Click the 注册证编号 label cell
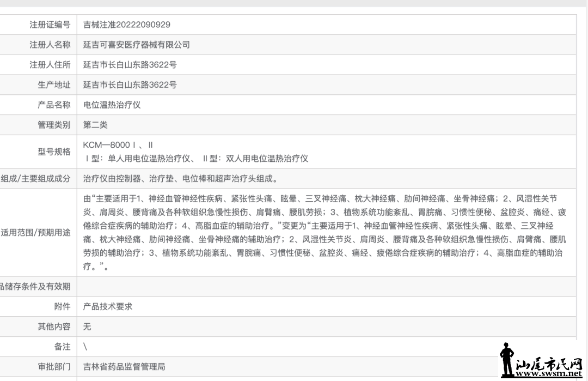 click(50, 25)
